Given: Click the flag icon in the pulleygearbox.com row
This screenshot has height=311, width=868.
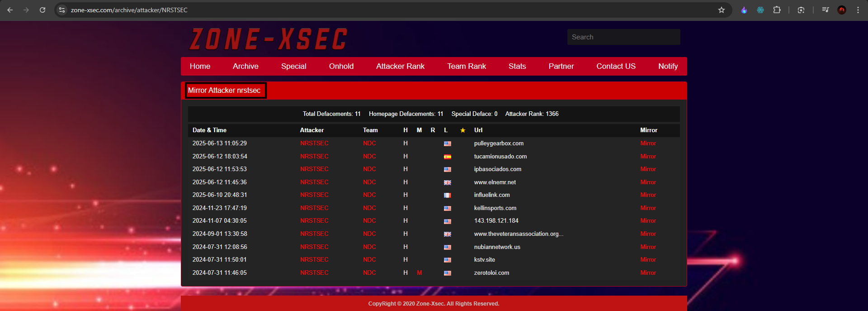Looking at the screenshot, I should click(448, 144).
